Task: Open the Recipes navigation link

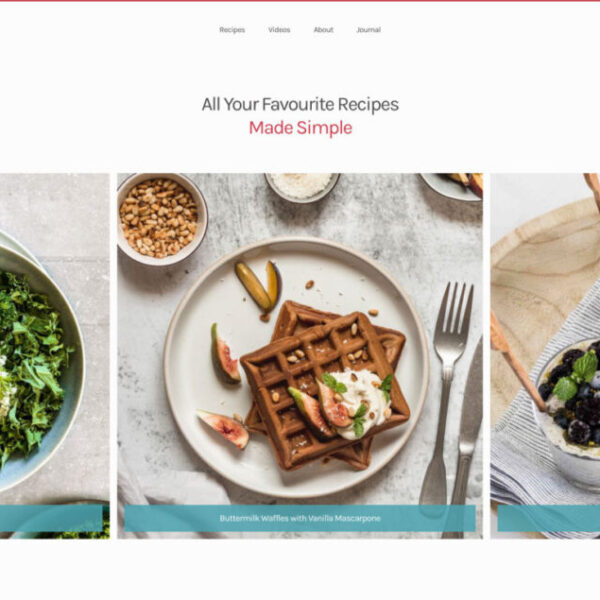Action: (x=232, y=30)
